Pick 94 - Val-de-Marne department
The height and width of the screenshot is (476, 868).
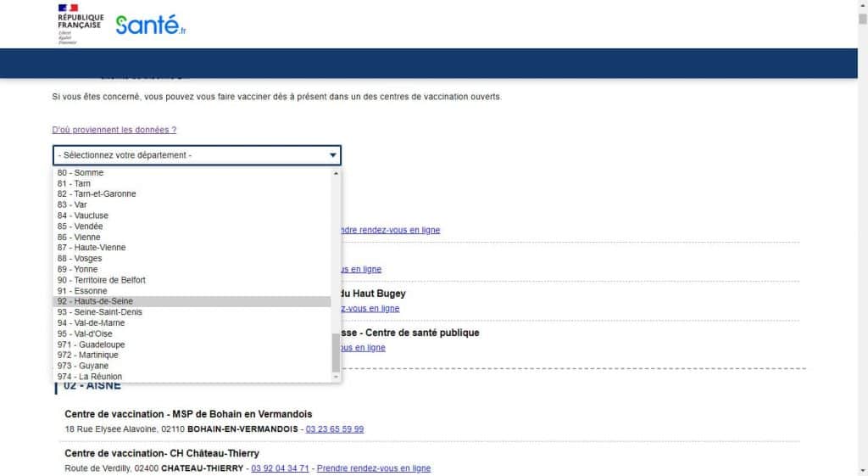(x=192, y=323)
